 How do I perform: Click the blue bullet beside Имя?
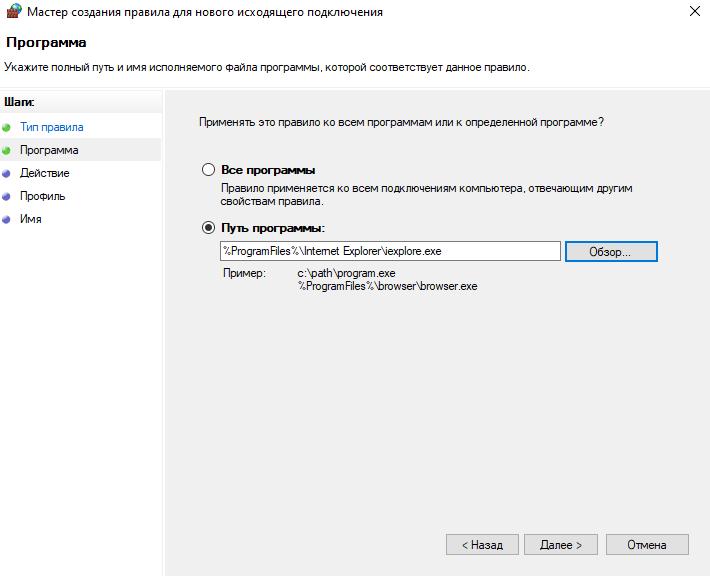(x=7, y=219)
